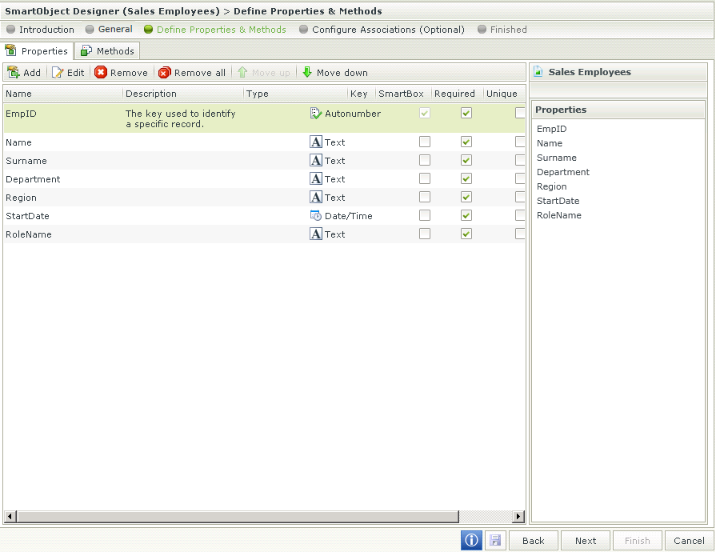The width and height of the screenshot is (715, 552).
Task: Click the blue information icon
Action: (471, 541)
